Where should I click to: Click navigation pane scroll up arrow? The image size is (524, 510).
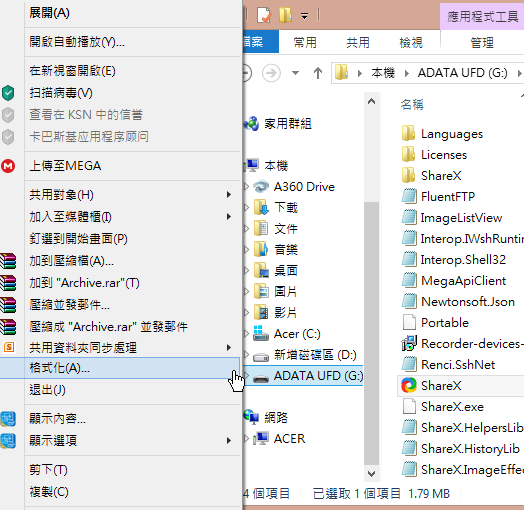(371, 102)
